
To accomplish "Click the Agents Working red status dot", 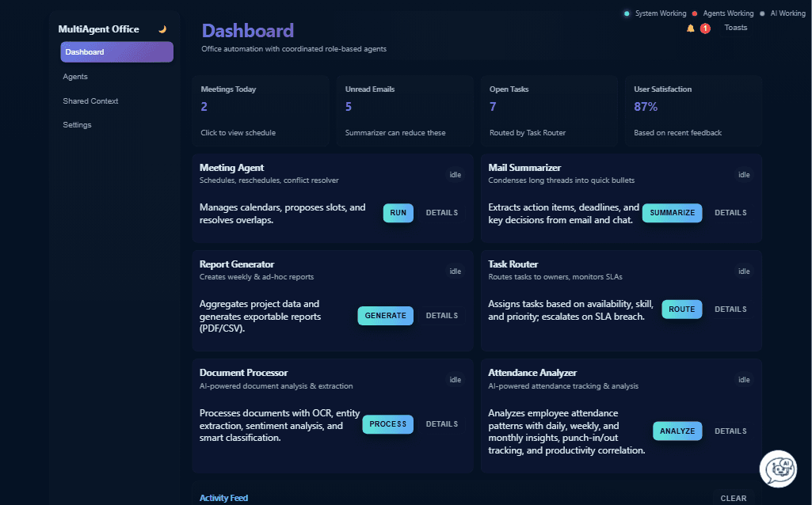I will pyautogui.click(x=695, y=13).
